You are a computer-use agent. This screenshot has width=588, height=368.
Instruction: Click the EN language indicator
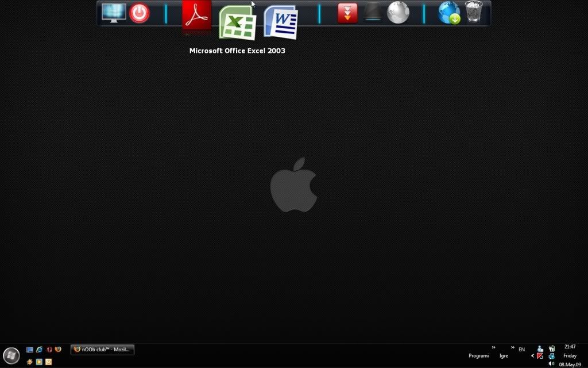pos(521,350)
